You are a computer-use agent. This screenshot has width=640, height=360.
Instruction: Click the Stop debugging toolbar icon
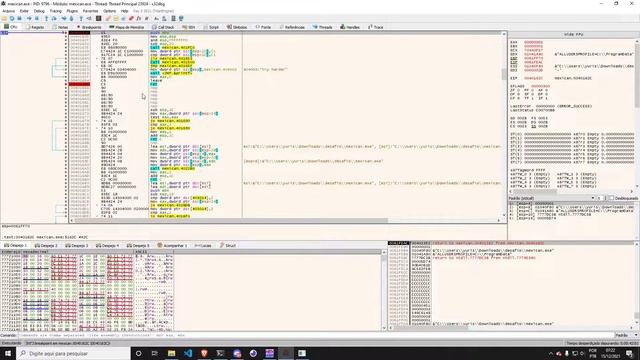[19, 18]
